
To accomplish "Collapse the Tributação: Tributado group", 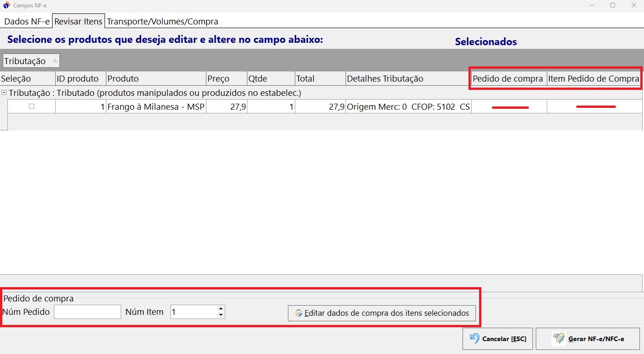I will pyautogui.click(x=4, y=93).
